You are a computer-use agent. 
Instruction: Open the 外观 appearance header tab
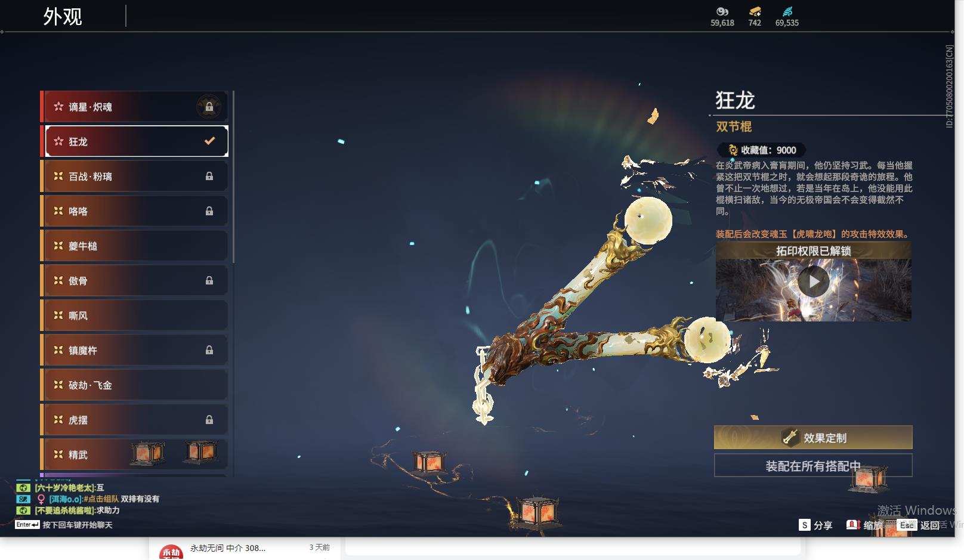(63, 16)
